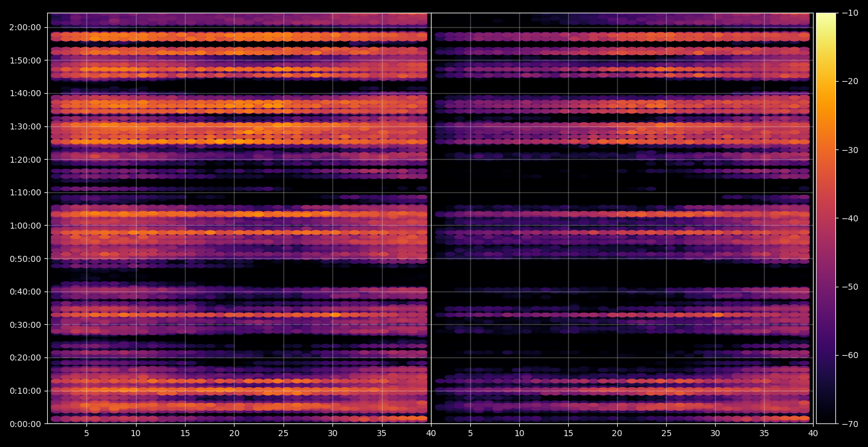Click the −10 colorbar tick label

click(x=849, y=13)
